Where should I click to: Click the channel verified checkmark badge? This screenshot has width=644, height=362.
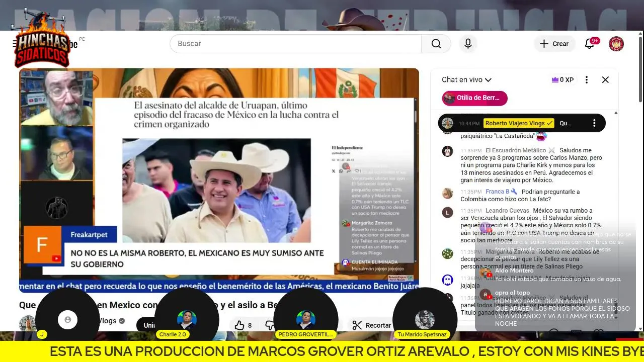coord(122,321)
